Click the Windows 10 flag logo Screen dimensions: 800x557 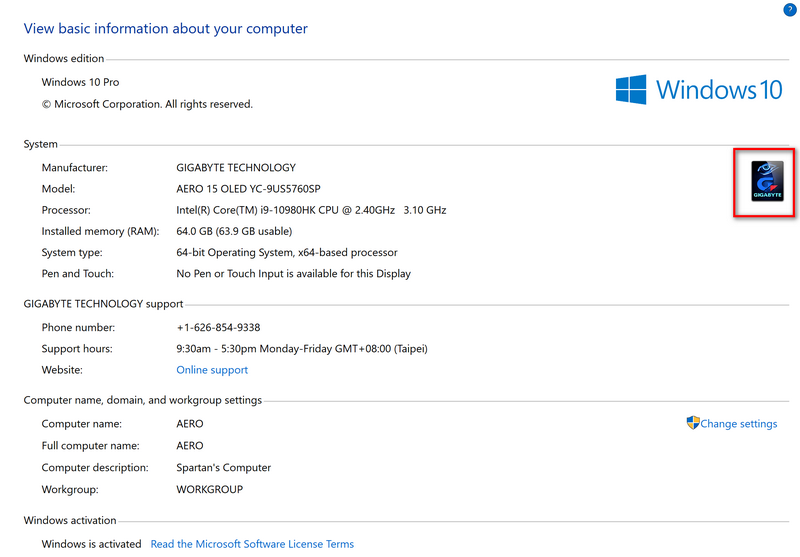631,90
